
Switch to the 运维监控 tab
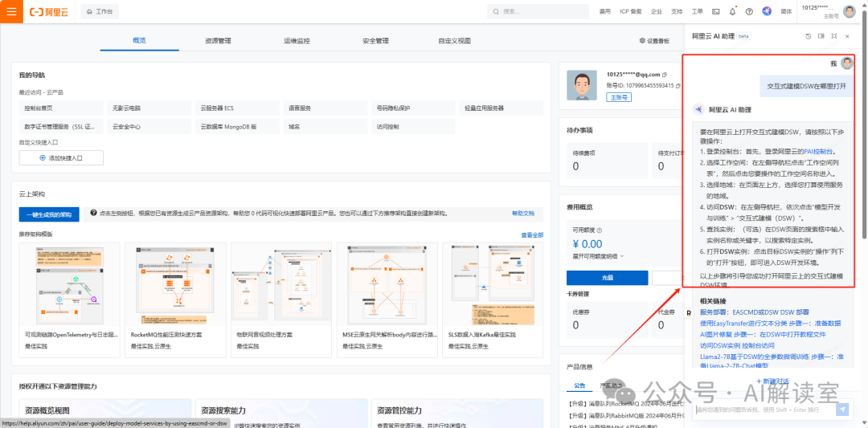[297, 41]
